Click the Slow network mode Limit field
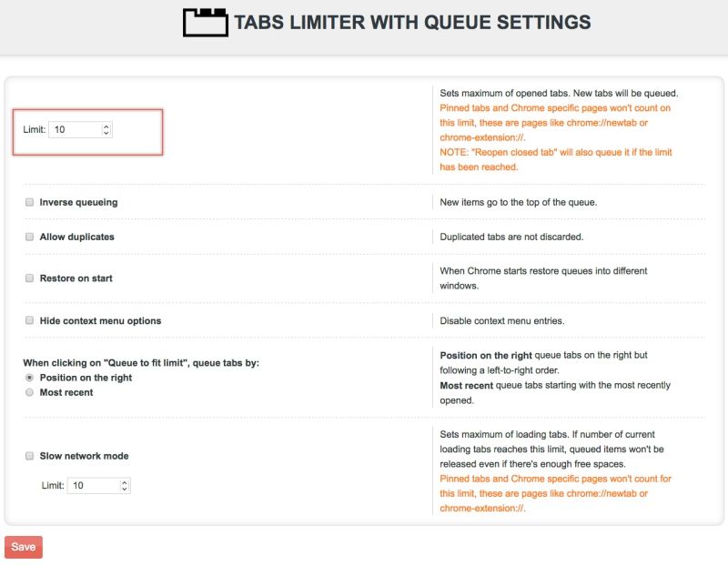Viewport: 728px width, 566px height. (x=93, y=486)
